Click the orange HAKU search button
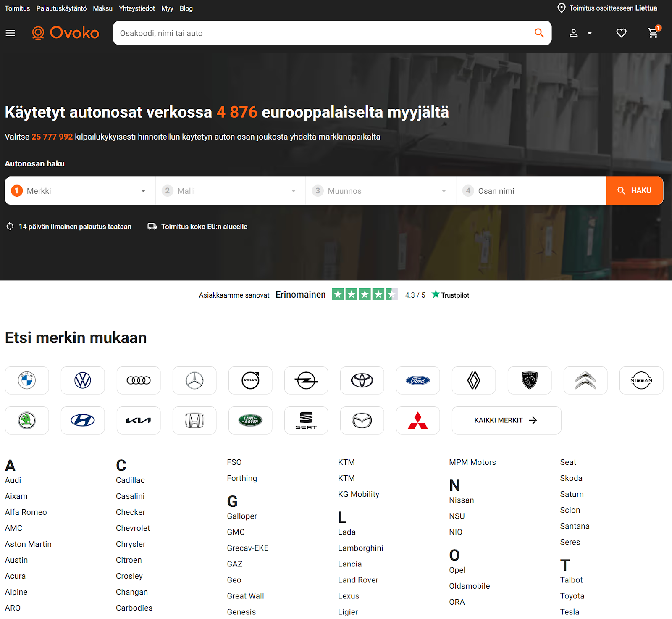Viewport: 672px width, 619px height. coord(635,191)
